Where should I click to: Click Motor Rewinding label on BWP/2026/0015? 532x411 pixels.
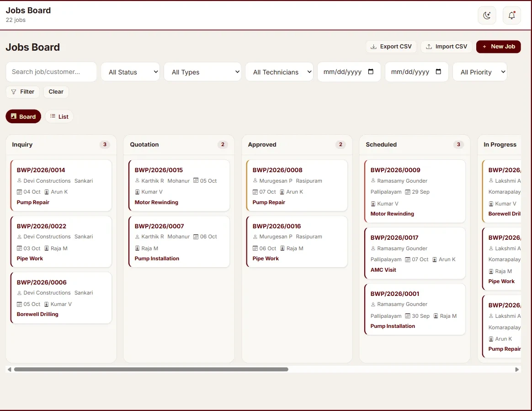(x=156, y=202)
